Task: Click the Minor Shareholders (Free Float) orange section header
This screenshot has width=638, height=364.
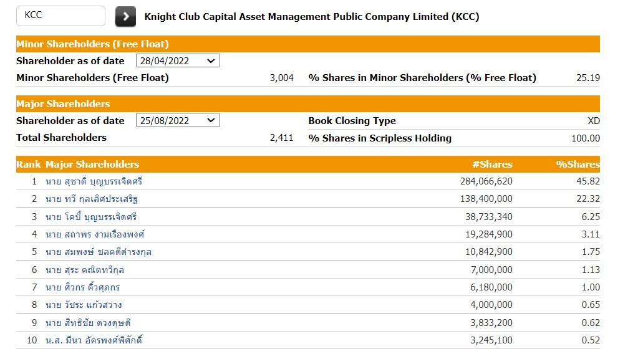Action: [308, 44]
